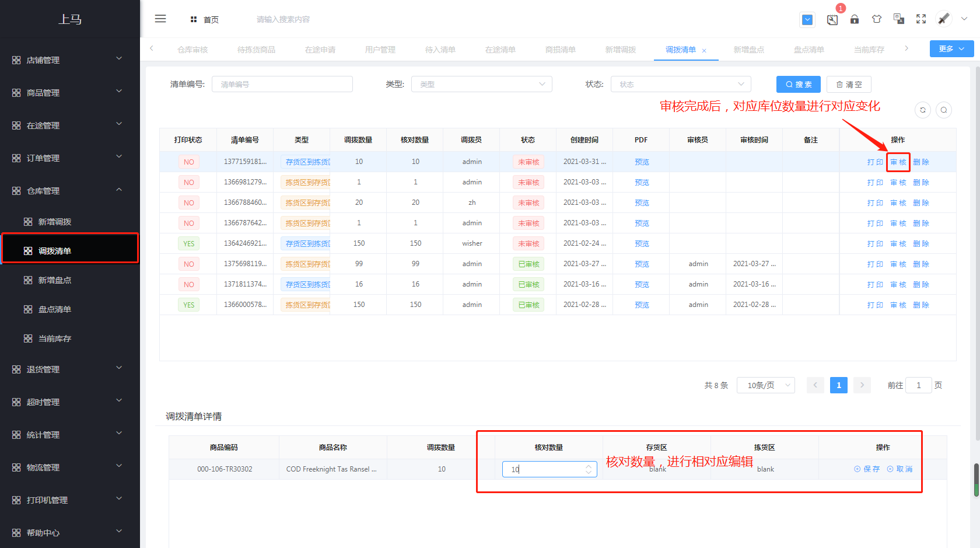Open the 10条/页 page size dropdown

pos(766,385)
